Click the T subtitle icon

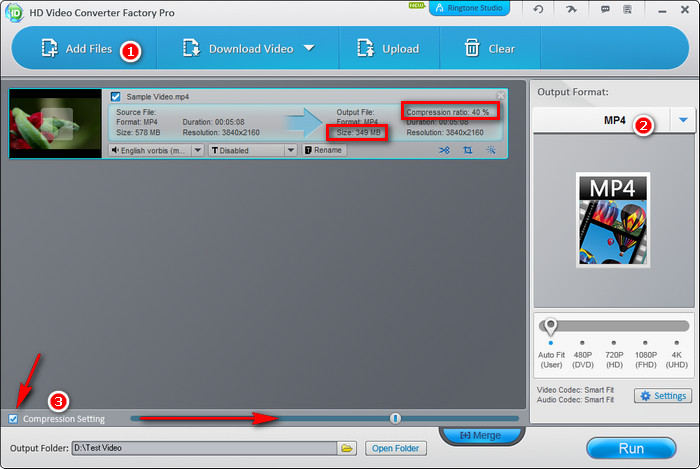(215, 150)
